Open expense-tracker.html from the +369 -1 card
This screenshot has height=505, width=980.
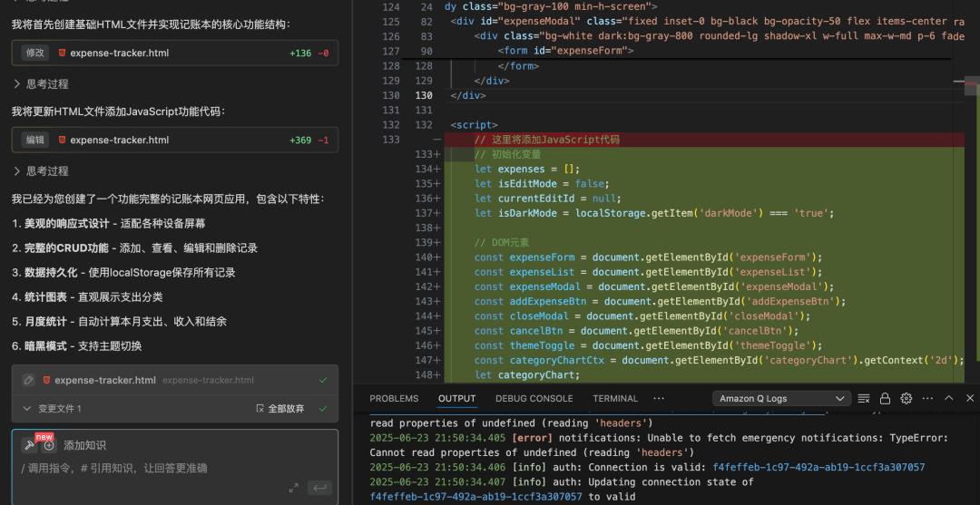[x=120, y=140]
